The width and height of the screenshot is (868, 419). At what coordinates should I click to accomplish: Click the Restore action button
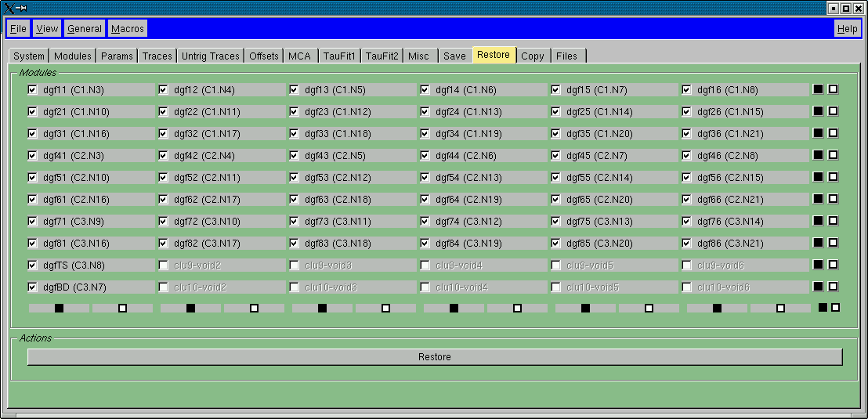click(435, 357)
